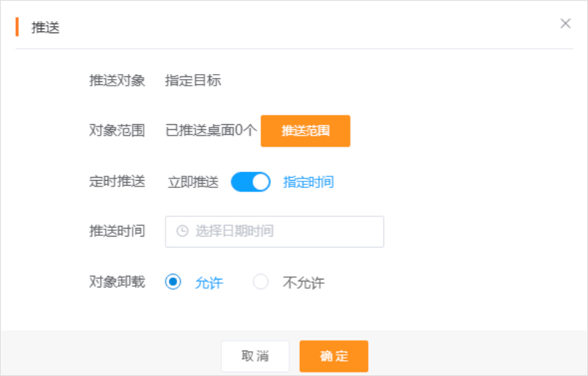This screenshot has width=588, height=376.
Task: Open the 推送范围 selection
Action: [x=305, y=131]
